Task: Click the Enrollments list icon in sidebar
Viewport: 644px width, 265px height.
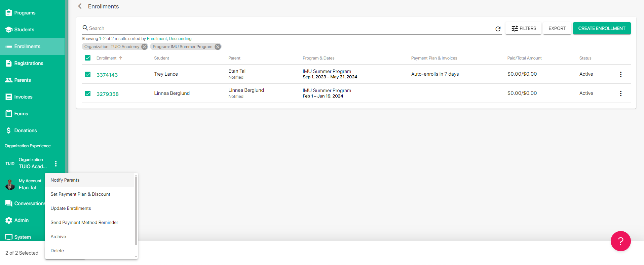Action: pos(9,46)
